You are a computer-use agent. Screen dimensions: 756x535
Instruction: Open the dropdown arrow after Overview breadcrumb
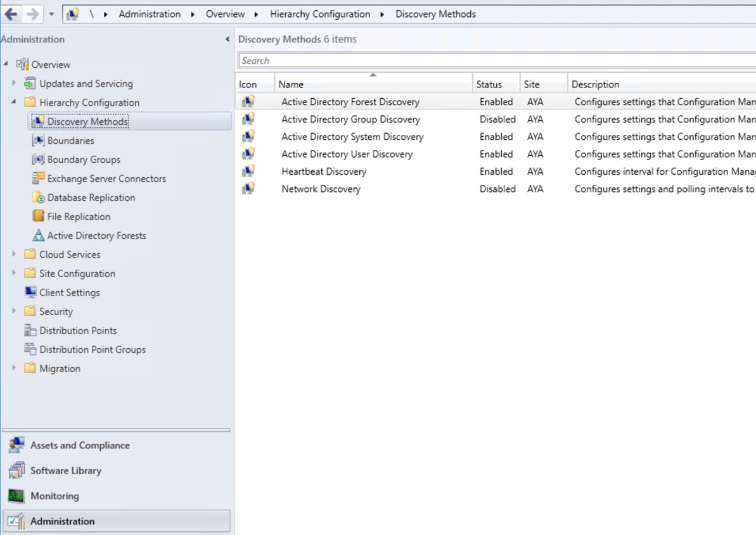[x=256, y=15]
